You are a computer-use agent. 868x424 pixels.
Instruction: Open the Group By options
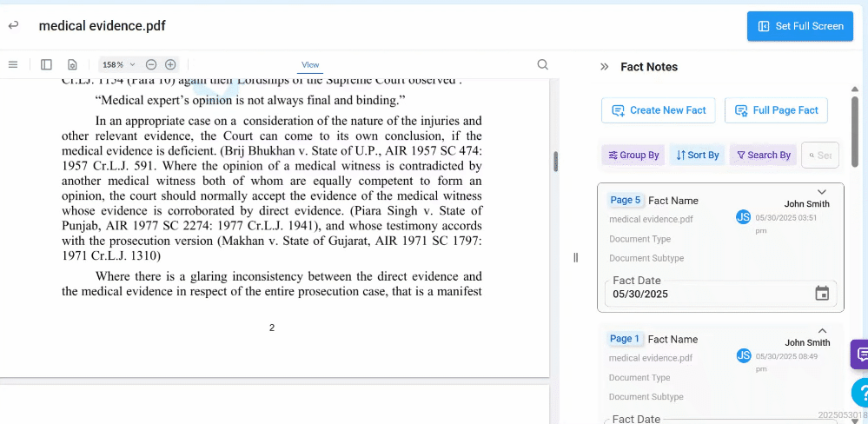[x=633, y=155]
